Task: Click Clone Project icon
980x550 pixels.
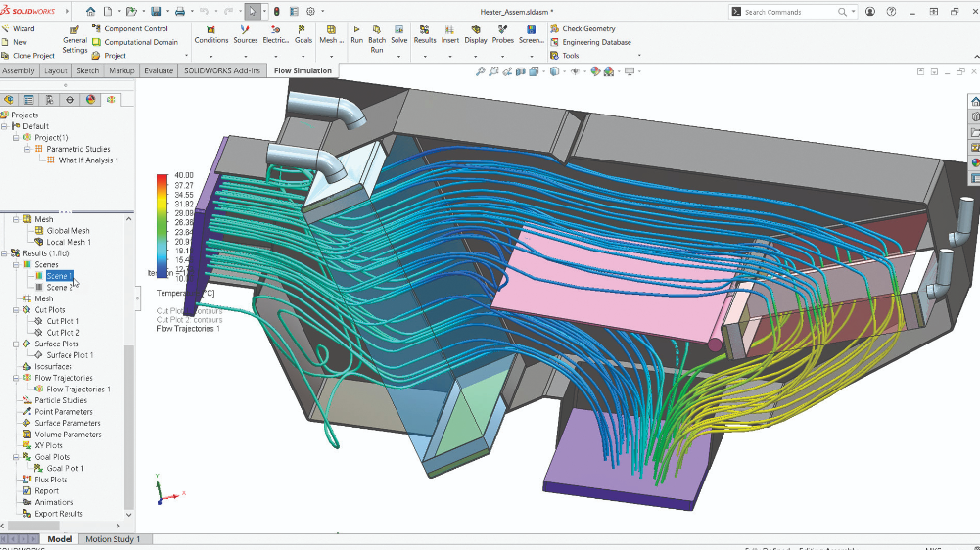Action: pyautogui.click(x=5, y=56)
